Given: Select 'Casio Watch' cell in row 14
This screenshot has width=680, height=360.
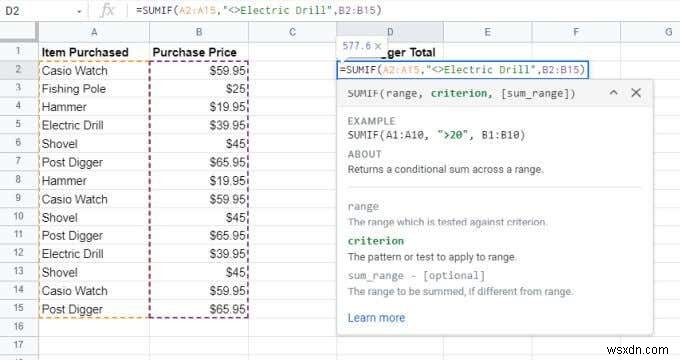Looking at the screenshot, I should [94, 291].
